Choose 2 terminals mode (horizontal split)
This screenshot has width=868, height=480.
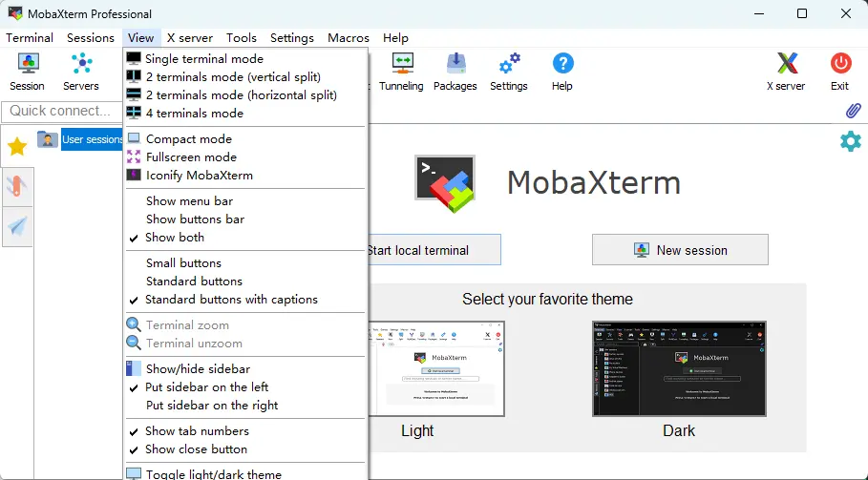[245, 95]
